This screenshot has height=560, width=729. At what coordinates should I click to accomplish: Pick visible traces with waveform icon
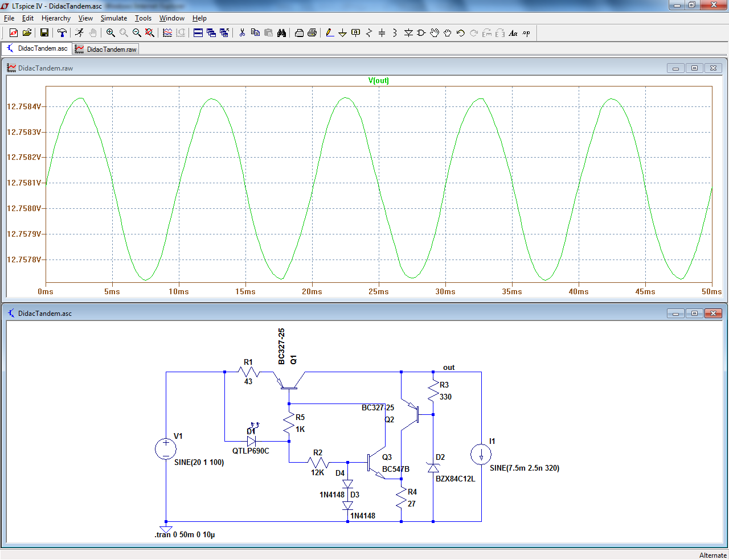[x=167, y=33]
